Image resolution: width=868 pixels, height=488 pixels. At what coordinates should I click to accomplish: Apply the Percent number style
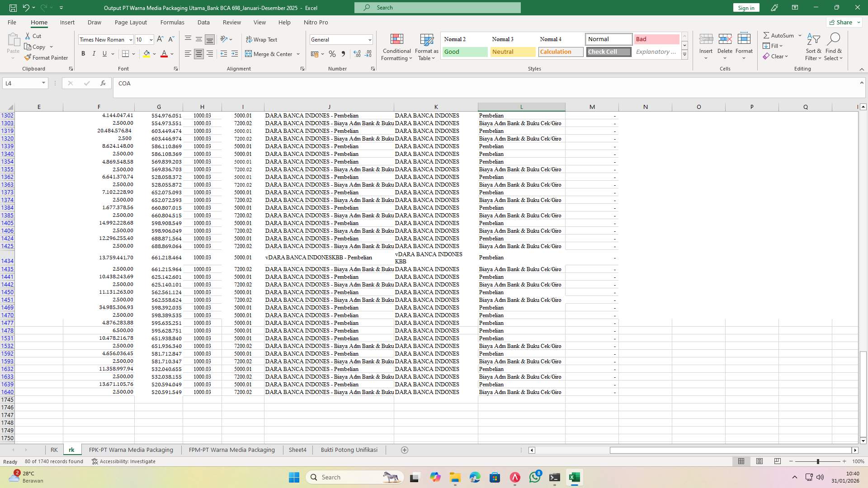tap(332, 54)
